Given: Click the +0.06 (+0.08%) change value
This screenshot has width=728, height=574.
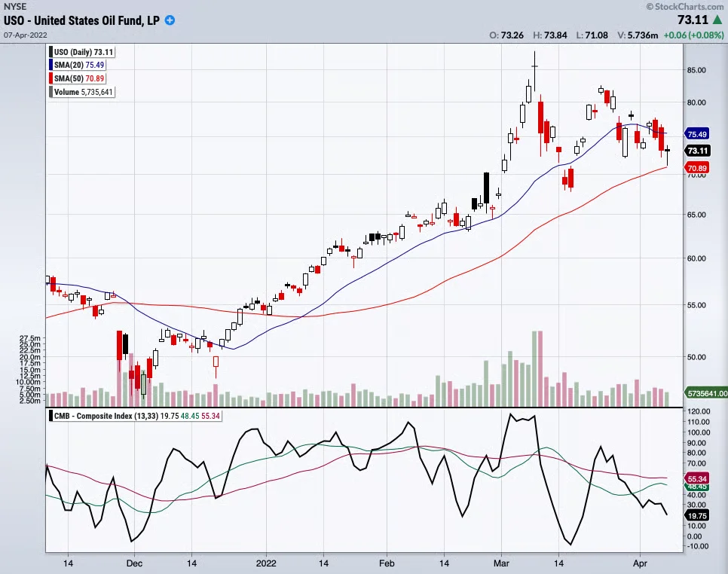Looking at the screenshot, I should (x=693, y=35).
